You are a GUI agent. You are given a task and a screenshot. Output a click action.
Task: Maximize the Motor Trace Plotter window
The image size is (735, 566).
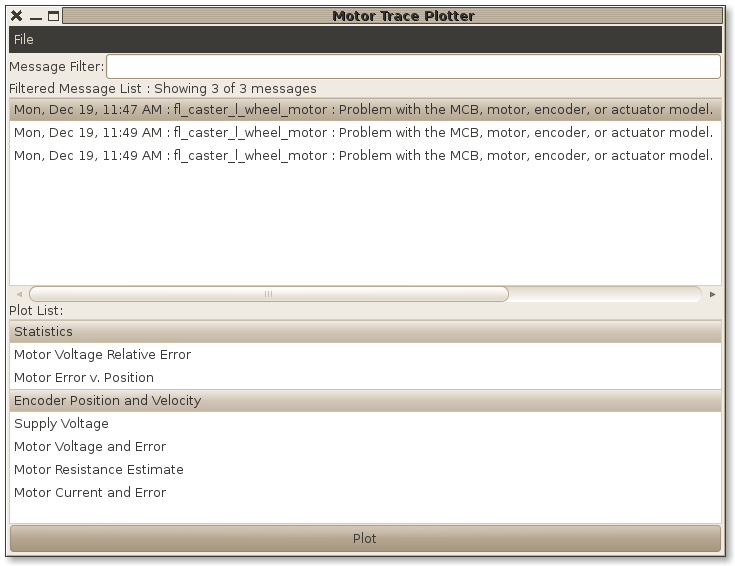coord(53,16)
